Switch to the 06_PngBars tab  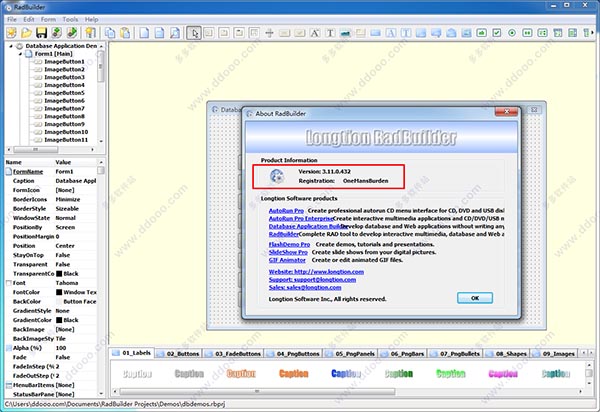tap(403, 354)
